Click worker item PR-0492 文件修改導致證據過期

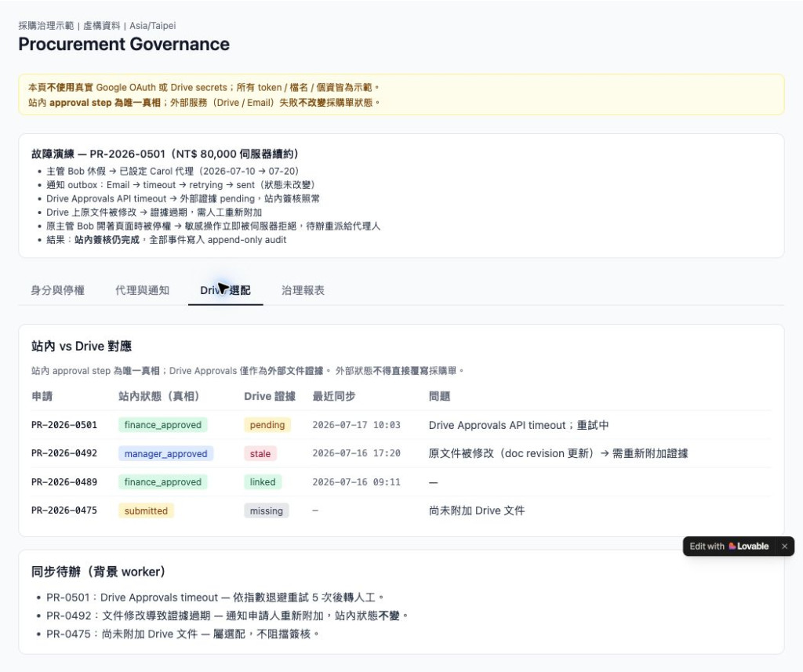(x=227, y=616)
